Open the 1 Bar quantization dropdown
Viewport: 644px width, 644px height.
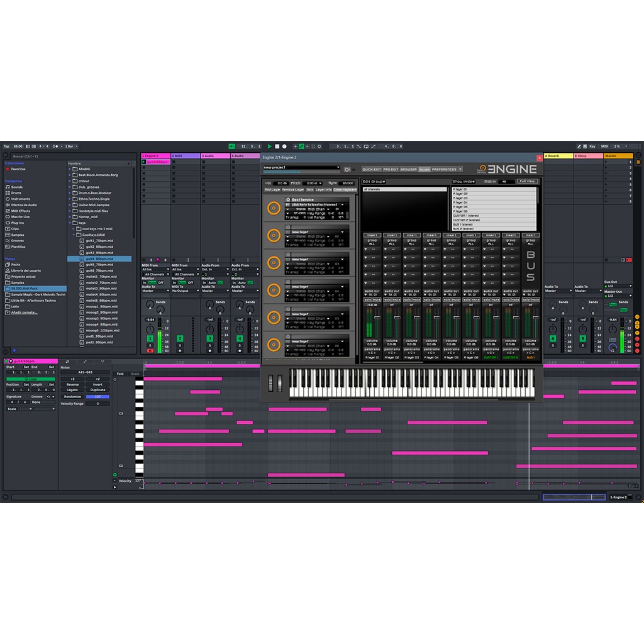point(71,146)
